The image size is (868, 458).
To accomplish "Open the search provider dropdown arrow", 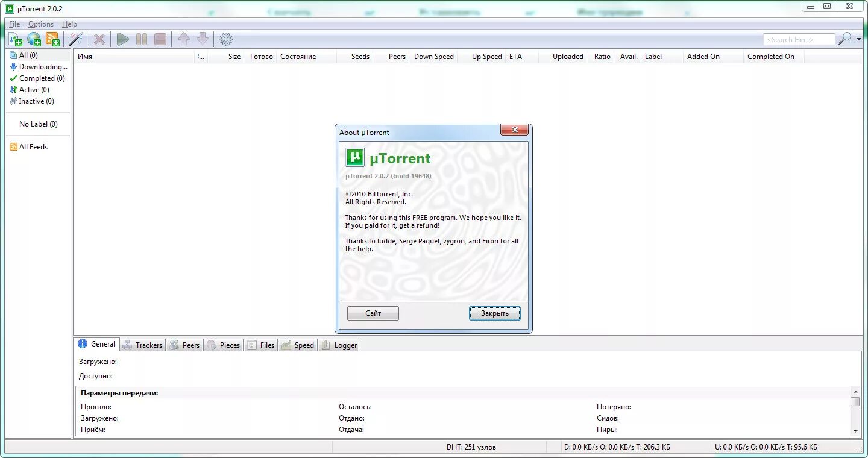I will 859,40.
